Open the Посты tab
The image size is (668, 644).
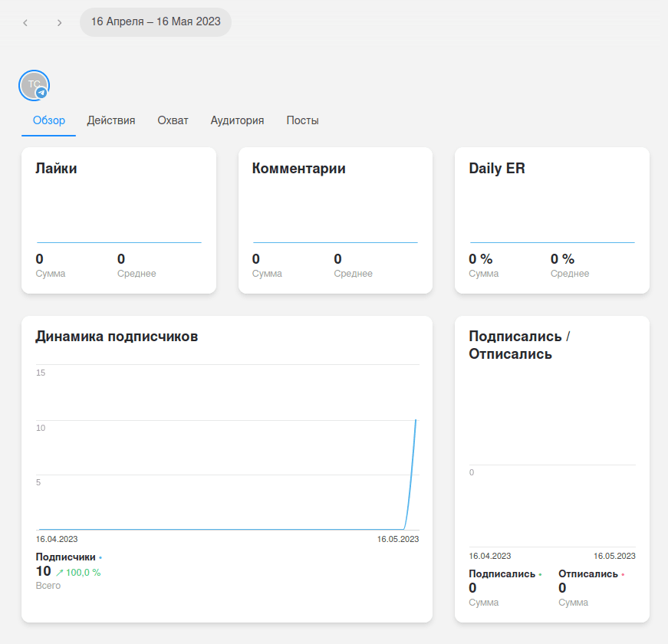[x=302, y=120]
